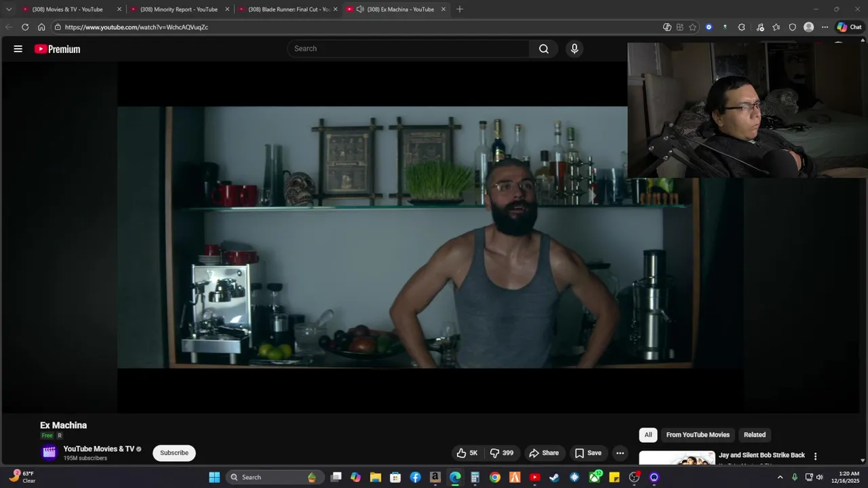Switch to Blade Runner Final Cut tab
This screenshot has width=868, height=488.
pos(288,9)
